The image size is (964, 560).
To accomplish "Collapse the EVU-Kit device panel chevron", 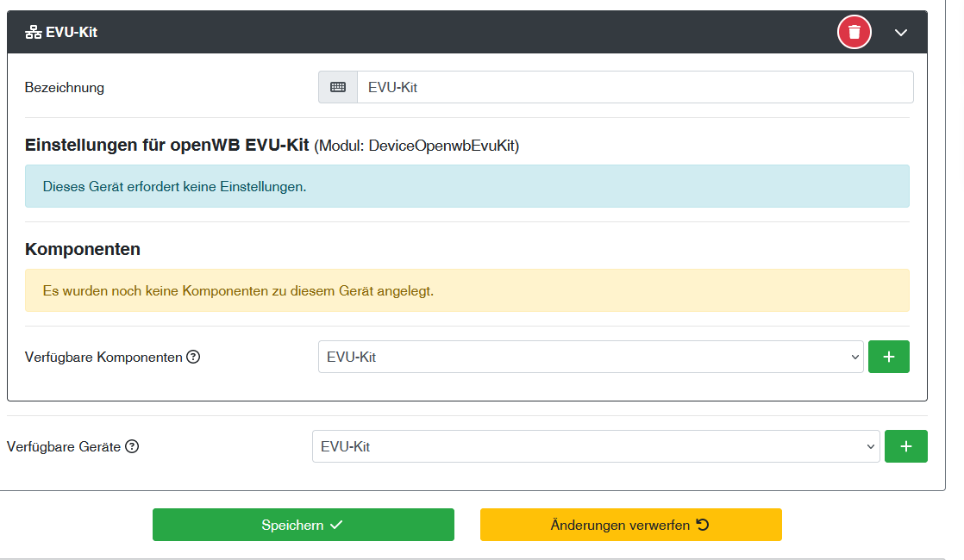I will (x=901, y=33).
